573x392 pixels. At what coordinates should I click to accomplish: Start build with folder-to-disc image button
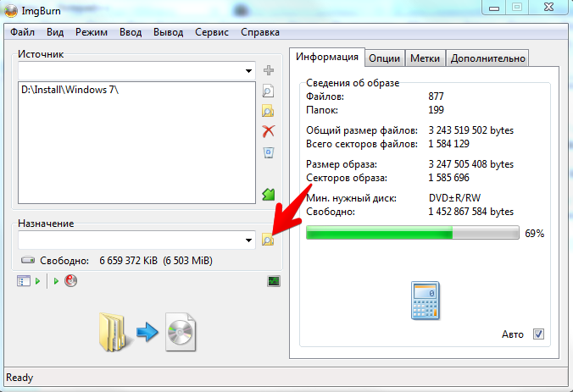coord(147,332)
